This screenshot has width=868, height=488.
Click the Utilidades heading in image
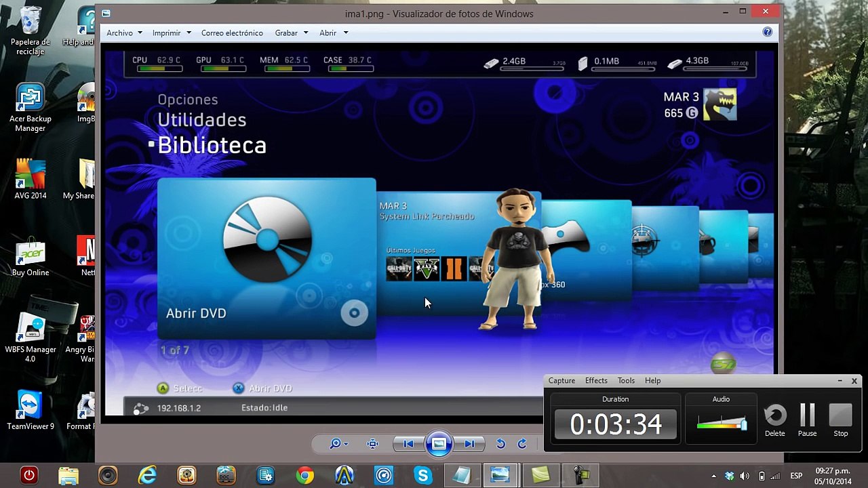click(202, 120)
